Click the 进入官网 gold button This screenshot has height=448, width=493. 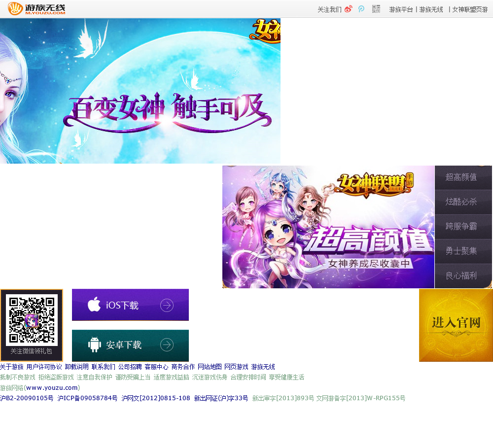pos(456,325)
